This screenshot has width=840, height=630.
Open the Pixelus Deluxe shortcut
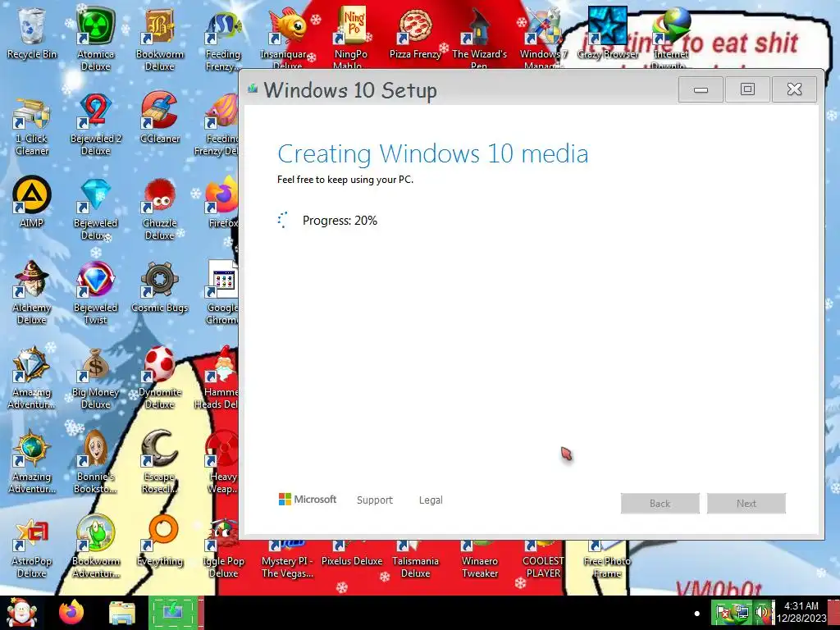pyautogui.click(x=351, y=555)
